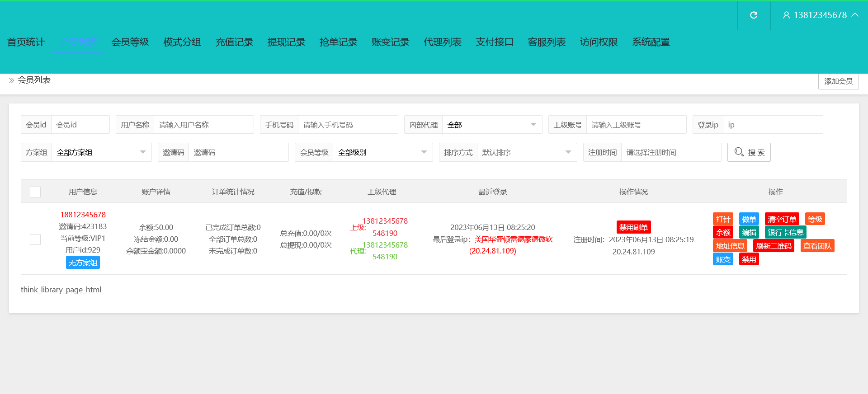The width and height of the screenshot is (868, 394).
Task: Click the 手机号码 input field
Action: [347, 125]
